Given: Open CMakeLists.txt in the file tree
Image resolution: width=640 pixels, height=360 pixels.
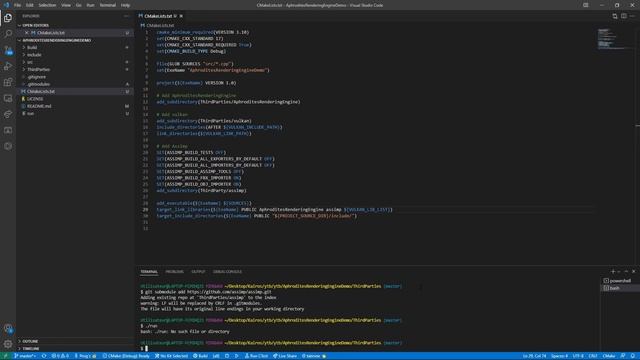Looking at the screenshot, I should [x=75, y=91].
